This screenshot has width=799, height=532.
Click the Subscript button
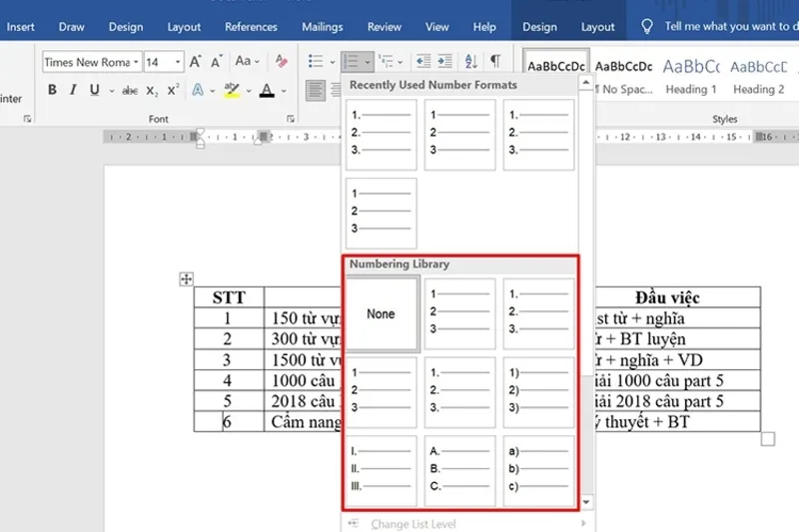(152, 91)
